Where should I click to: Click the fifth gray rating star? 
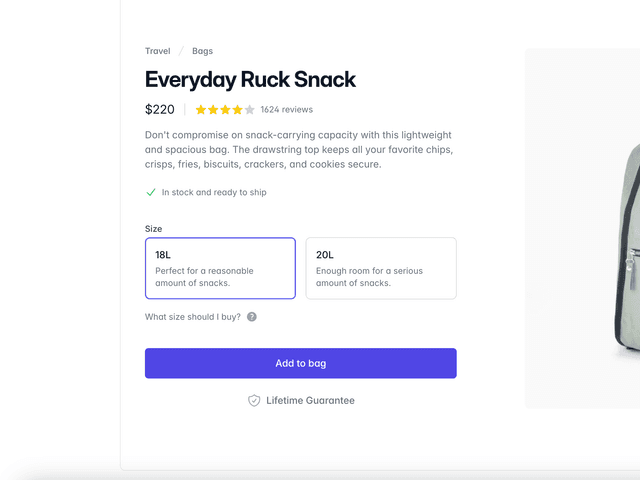click(x=249, y=110)
